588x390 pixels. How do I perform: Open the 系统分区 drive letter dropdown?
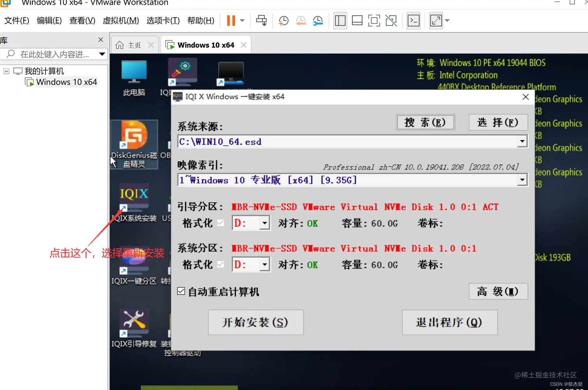pos(265,265)
